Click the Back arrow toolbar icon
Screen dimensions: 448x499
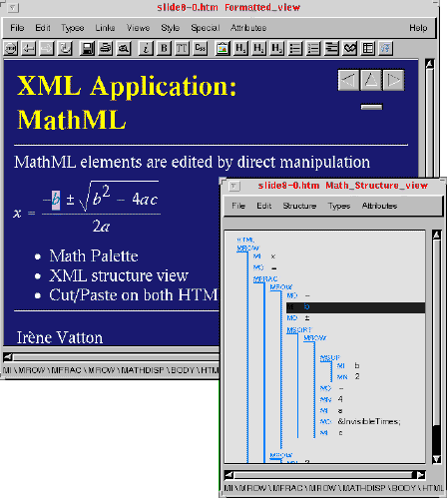tap(29, 49)
